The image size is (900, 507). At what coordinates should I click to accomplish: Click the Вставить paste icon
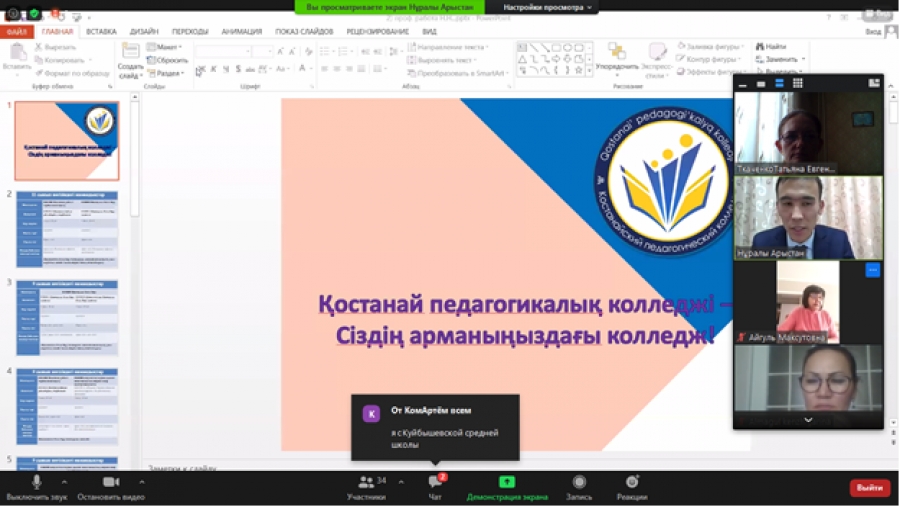pos(17,53)
